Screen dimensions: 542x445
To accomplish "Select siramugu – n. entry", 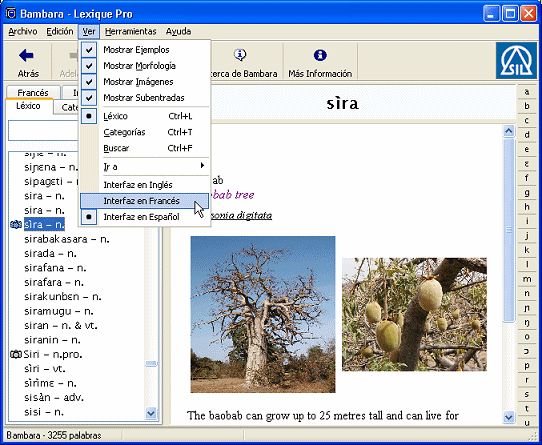I will [59, 311].
